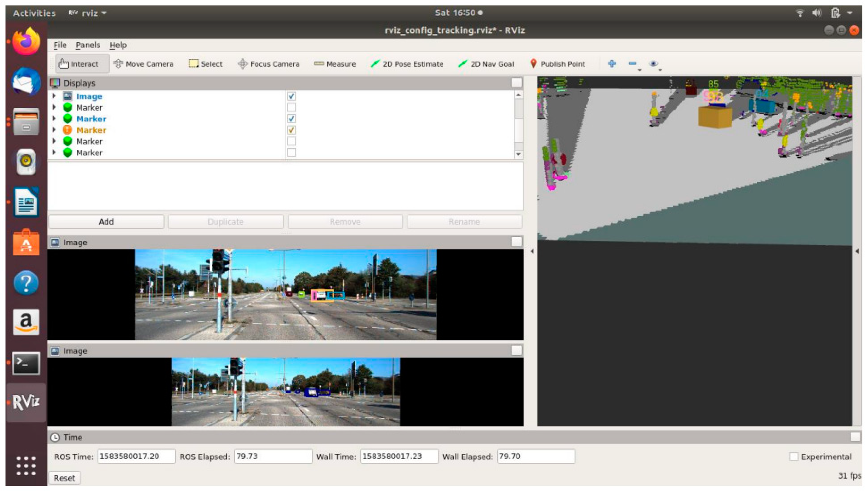
Task: Pick the Measure tool
Action: coord(335,64)
